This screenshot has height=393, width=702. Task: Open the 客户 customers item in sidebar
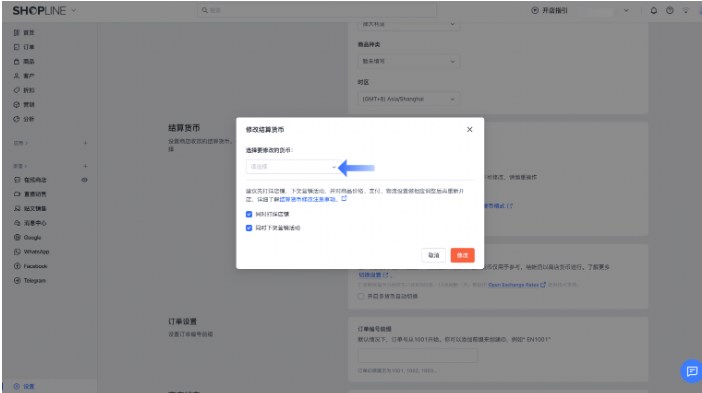point(29,76)
